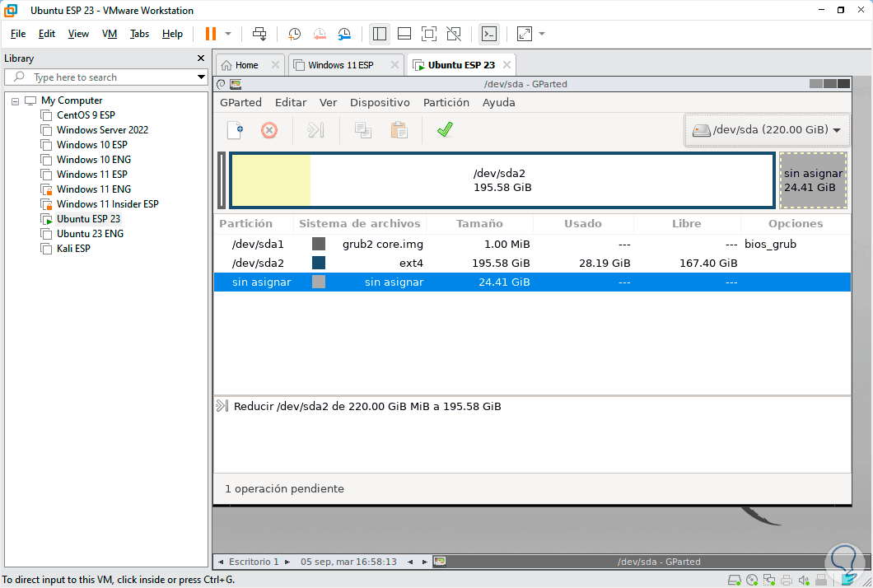Open the library search dropdown arrow
Viewport: 873px width, 588px height.
tap(201, 77)
